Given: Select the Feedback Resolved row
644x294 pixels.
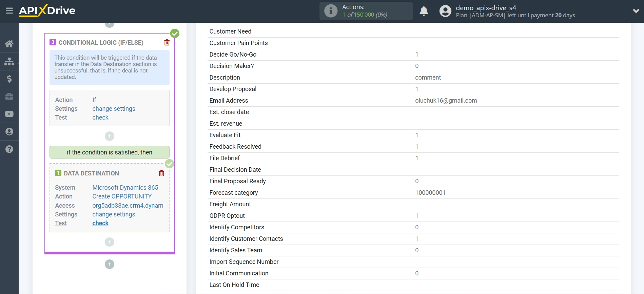Looking at the screenshot, I should [x=413, y=147].
